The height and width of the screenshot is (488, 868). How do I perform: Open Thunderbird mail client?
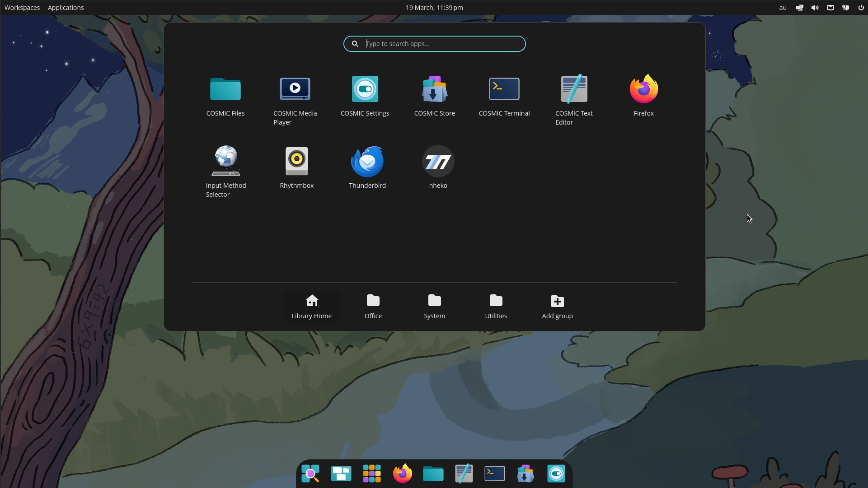point(367,161)
